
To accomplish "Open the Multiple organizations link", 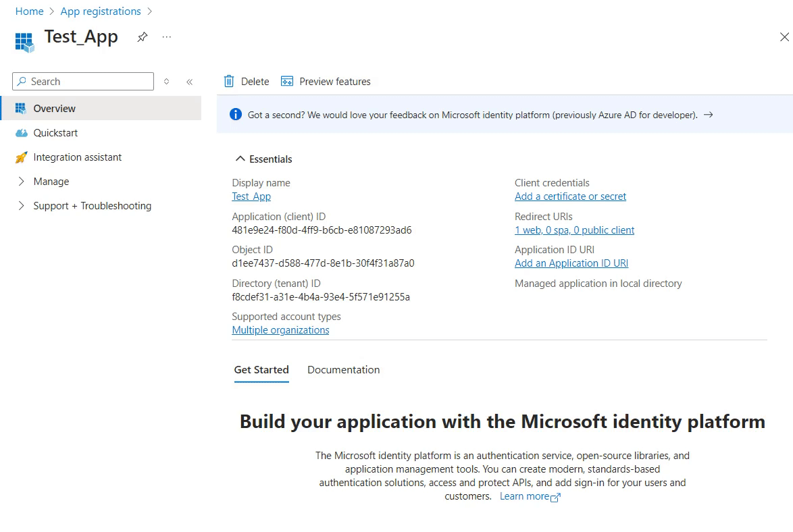I will coord(281,329).
